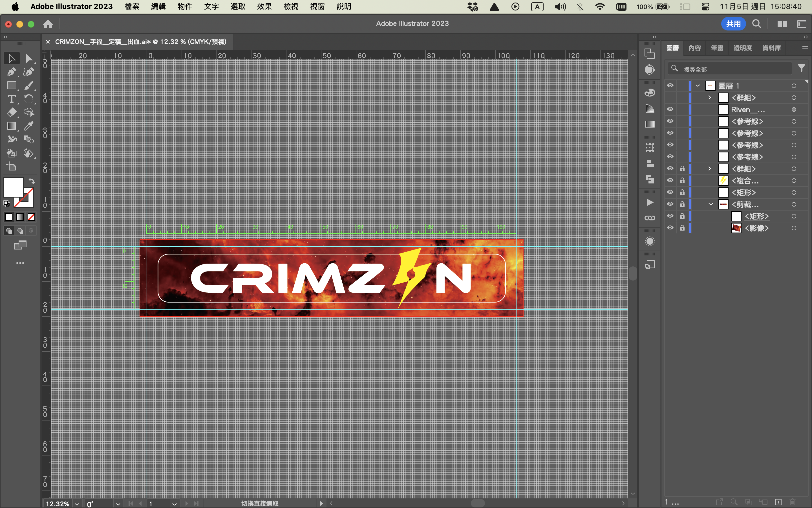
Task: Reset default fill and stroke
Action: point(7,203)
